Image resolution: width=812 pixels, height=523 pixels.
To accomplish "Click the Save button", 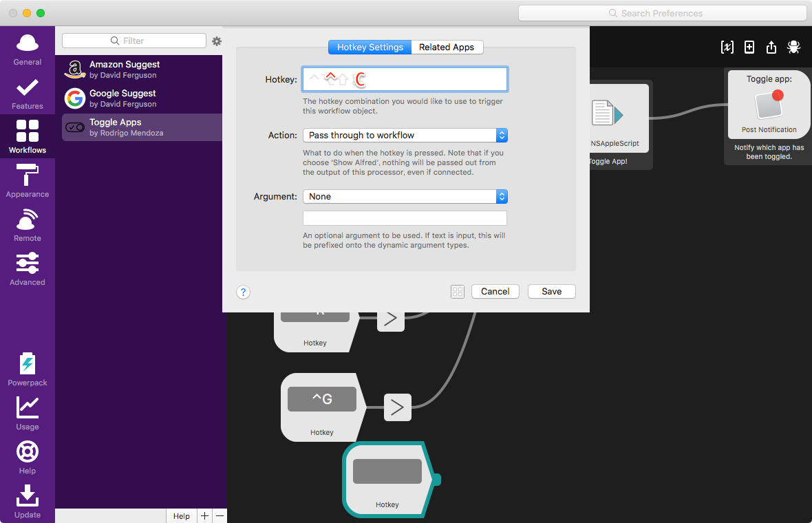I will tap(551, 292).
